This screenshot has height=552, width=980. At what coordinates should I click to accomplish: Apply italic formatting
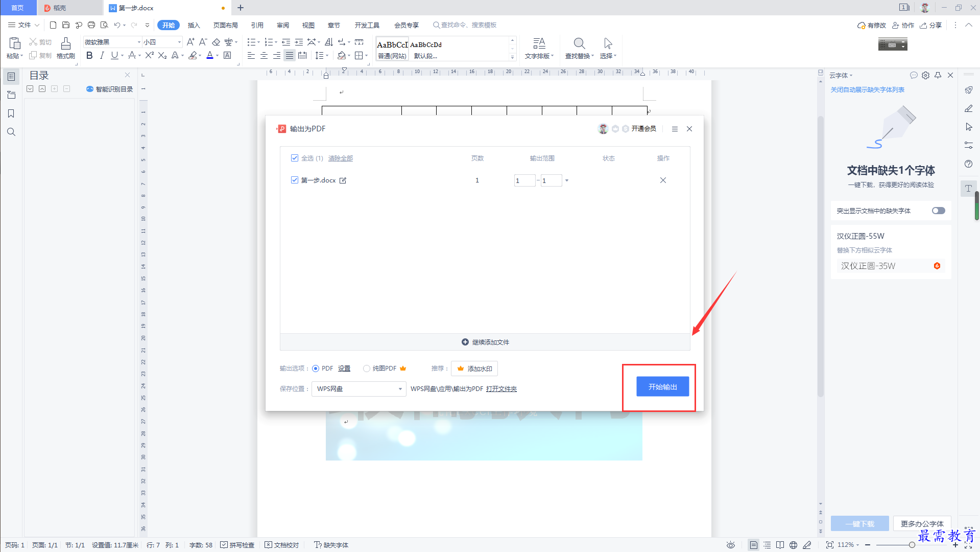tap(102, 56)
